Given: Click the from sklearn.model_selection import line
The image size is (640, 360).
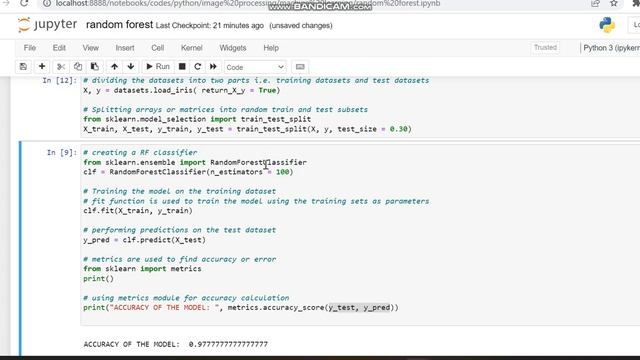Looking at the screenshot, I should pos(197,119).
